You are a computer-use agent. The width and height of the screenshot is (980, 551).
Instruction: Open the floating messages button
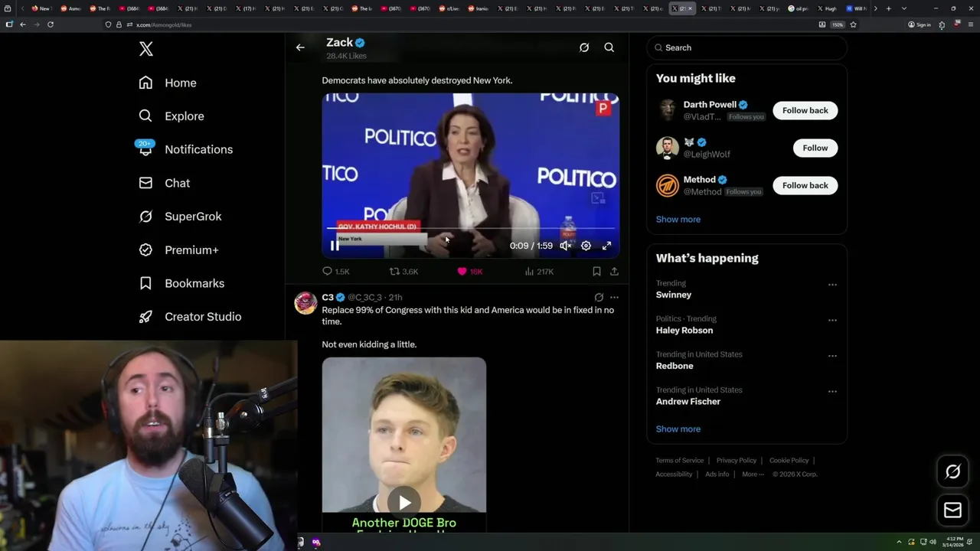952,510
